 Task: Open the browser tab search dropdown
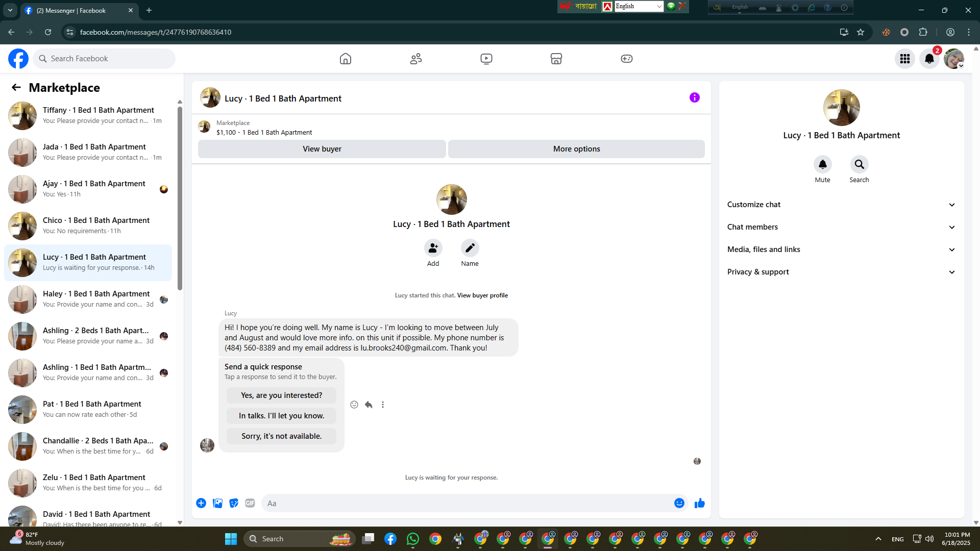[10, 10]
